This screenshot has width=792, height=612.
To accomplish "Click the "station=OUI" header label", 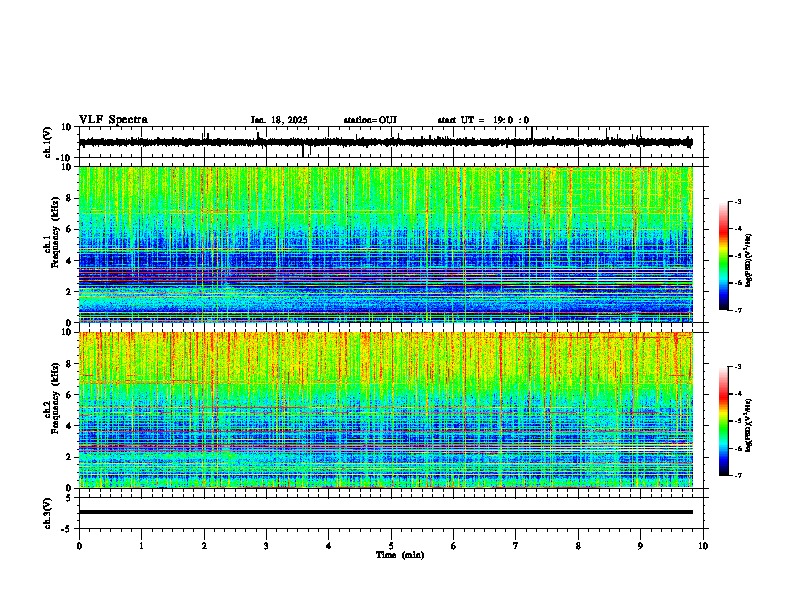I will click(370, 120).
